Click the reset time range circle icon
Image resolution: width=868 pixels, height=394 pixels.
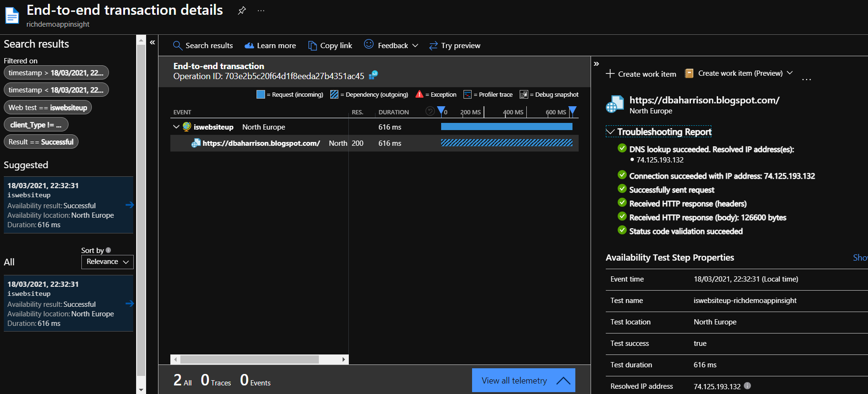430,111
